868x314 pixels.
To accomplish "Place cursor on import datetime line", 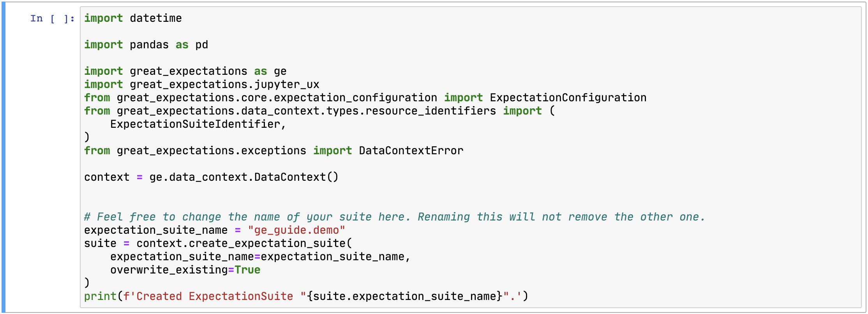I will [133, 18].
